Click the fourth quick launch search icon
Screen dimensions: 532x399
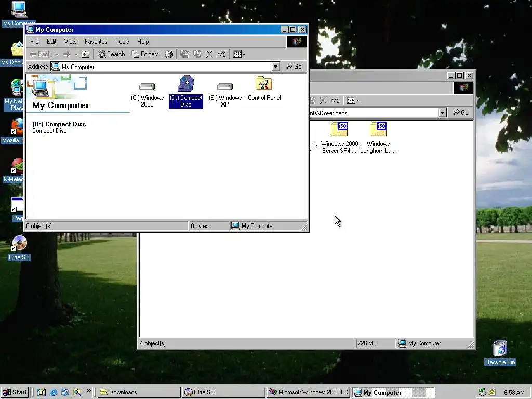tap(77, 392)
